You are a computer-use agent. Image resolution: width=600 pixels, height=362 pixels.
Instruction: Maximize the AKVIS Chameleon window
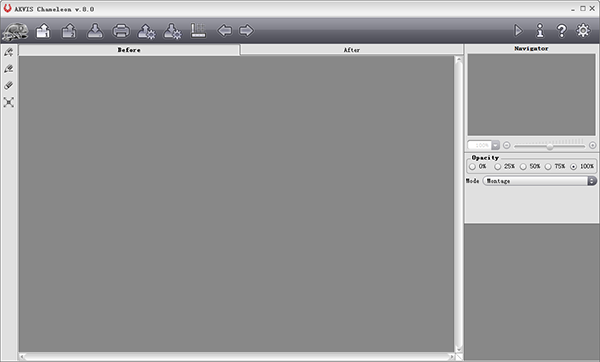pos(583,8)
